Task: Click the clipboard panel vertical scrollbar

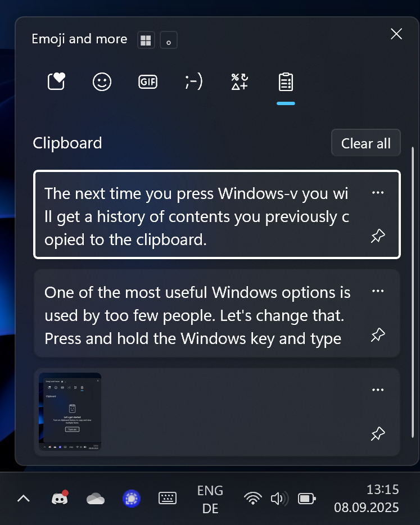Action: pos(413,292)
